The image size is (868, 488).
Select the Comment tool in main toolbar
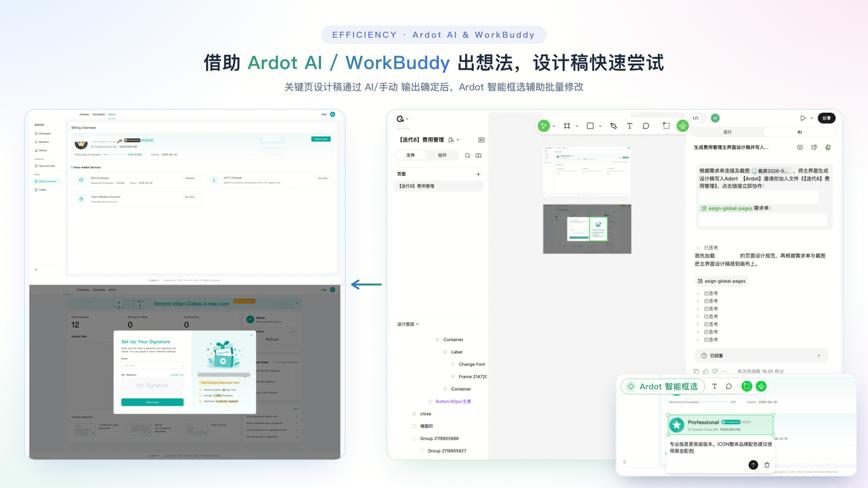coord(646,126)
